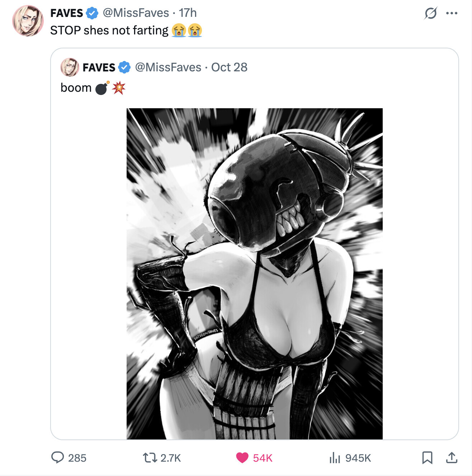Click the bold FAVES display name

[x=67, y=13]
